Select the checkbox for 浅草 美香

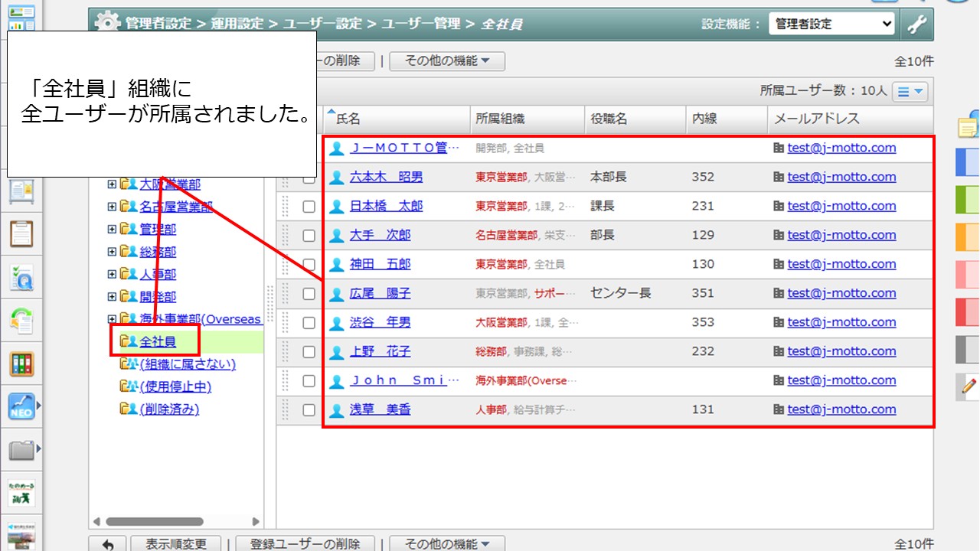click(x=309, y=410)
